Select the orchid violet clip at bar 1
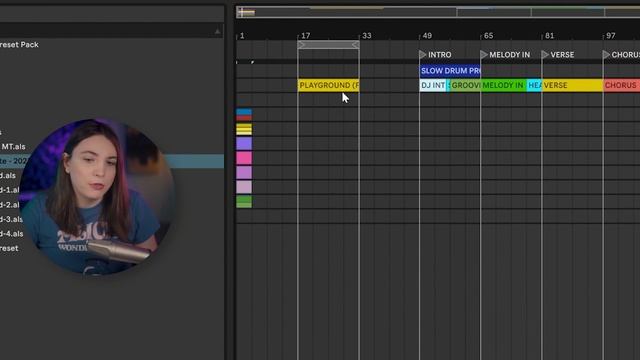Screen dimensions: 640x360 (244, 173)
